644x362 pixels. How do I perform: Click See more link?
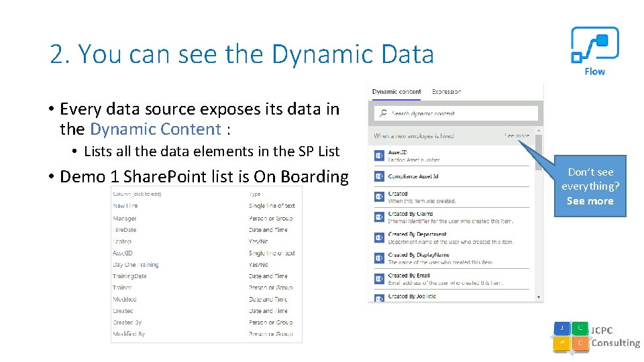pyautogui.click(x=517, y=136)
